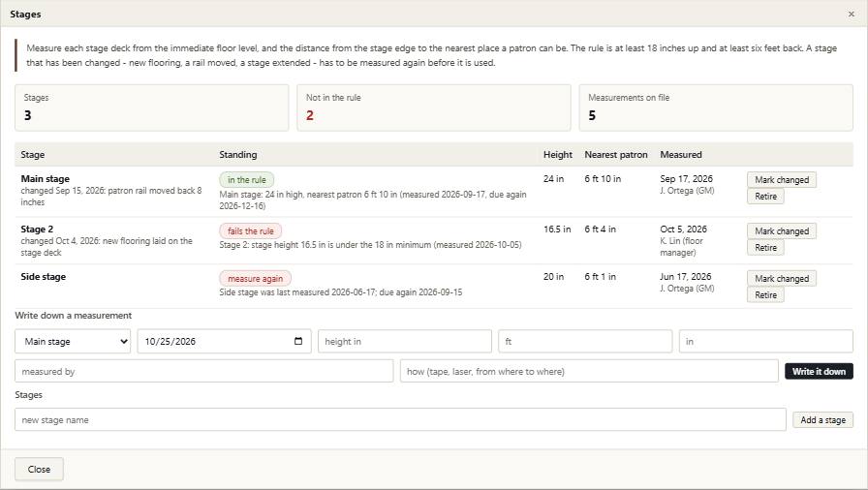
Task: Click Main stage 'patron rail moved back' note
Action: click(x=111, y=197)
